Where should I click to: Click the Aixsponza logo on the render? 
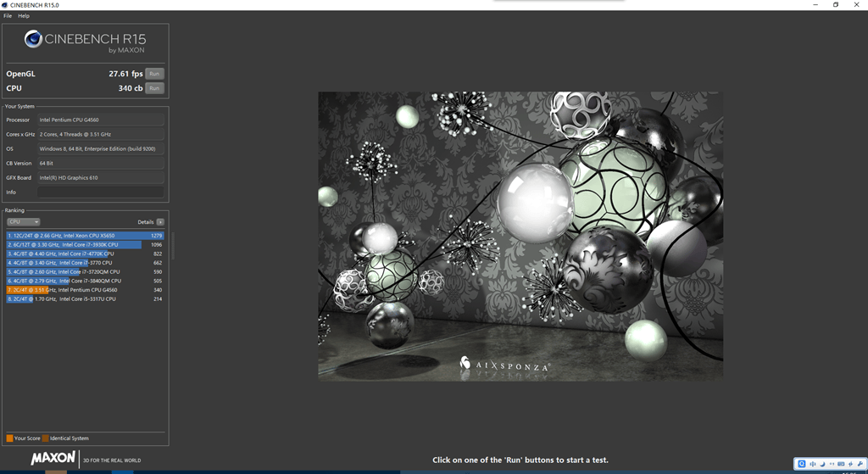[x=504, y=365]
